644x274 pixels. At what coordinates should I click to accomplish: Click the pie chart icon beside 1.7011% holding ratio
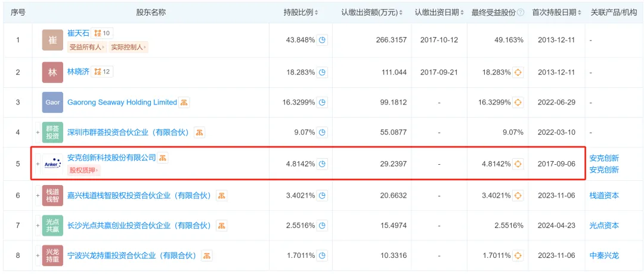click(323, 256)
